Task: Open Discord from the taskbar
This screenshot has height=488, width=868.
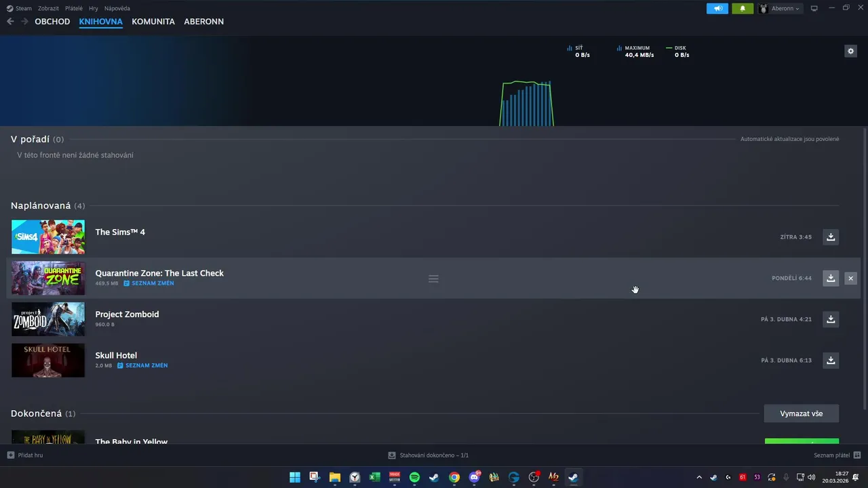Action: pos(474,477)
